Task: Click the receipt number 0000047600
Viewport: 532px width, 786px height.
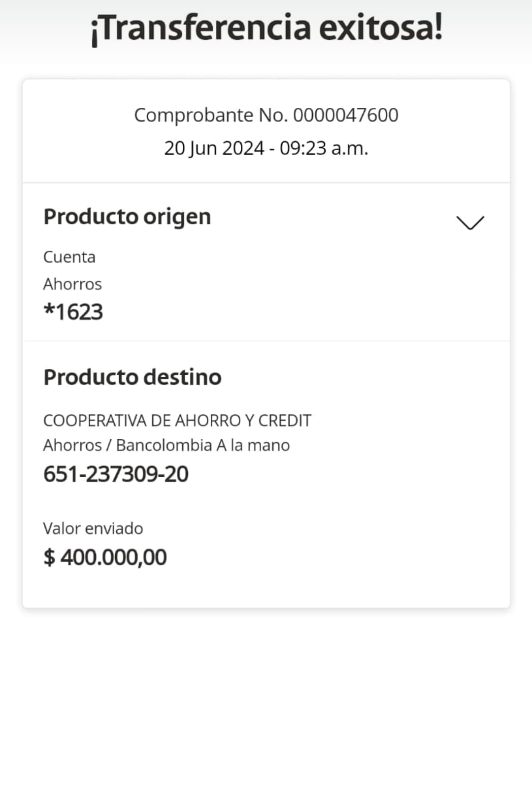Action: pyautogui.click(x=346, y=115)
